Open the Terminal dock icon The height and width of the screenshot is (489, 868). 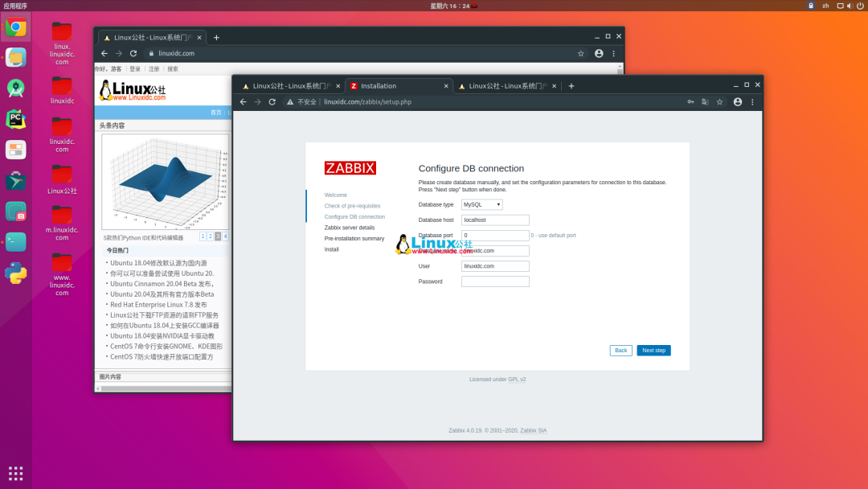pos(15,242)
